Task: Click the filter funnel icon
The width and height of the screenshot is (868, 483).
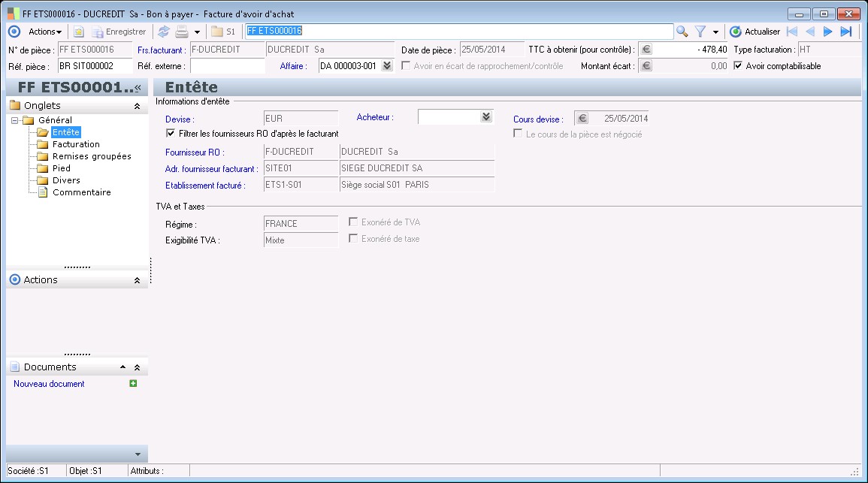Action: 700,32
